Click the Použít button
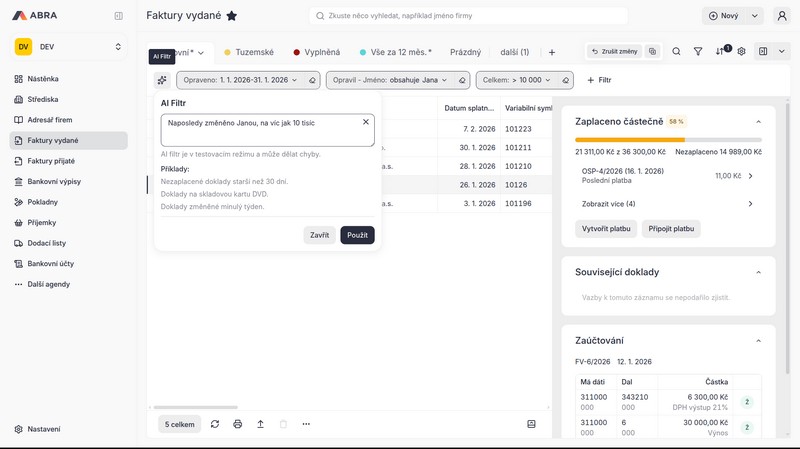This screenshot has height=449, width=800. [357, 235]
